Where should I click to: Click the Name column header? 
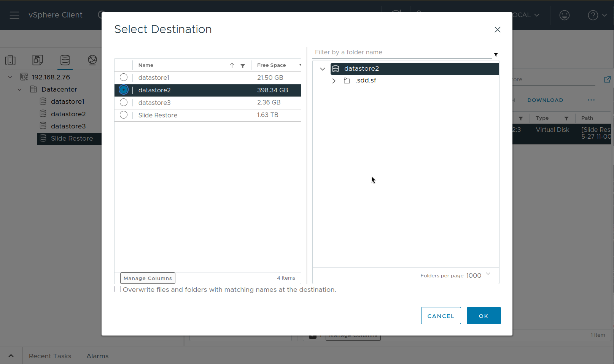[146, 65]
